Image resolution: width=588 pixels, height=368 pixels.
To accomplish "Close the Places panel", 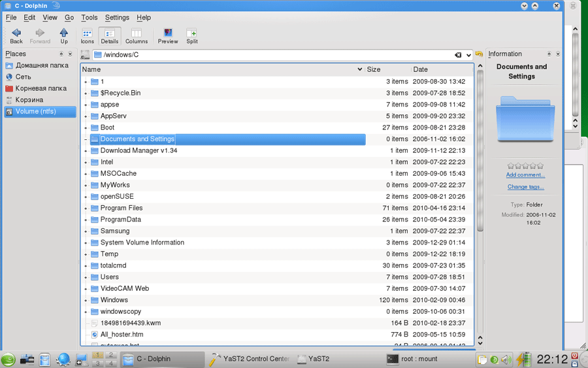I will [x=70, y=54].
